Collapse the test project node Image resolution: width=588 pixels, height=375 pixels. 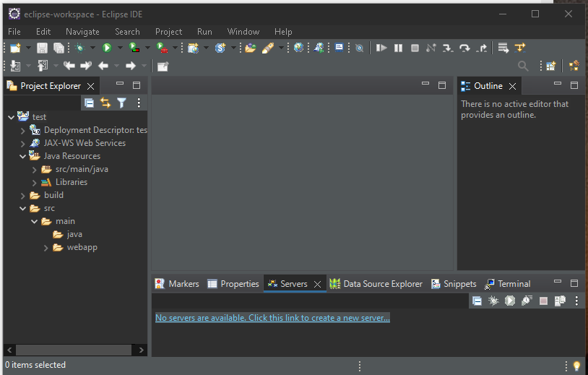[x=11, y=117]
